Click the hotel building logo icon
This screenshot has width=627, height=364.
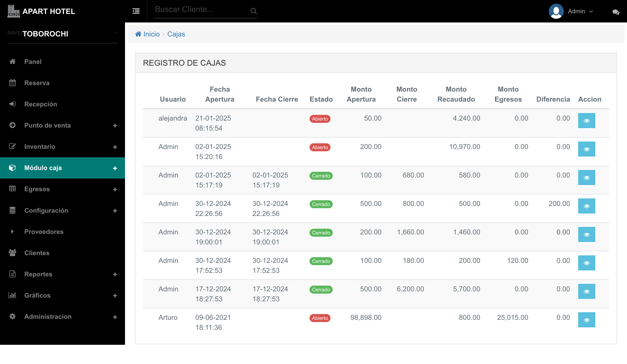click(13, 11)
